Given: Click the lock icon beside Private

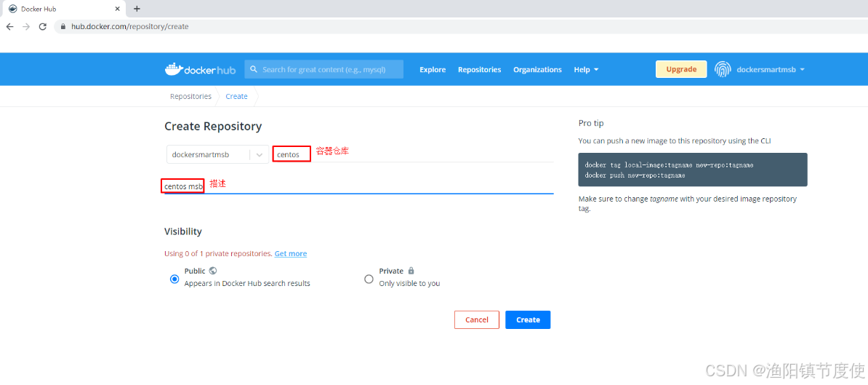Looking at the screenshot, I should [411, 271].
